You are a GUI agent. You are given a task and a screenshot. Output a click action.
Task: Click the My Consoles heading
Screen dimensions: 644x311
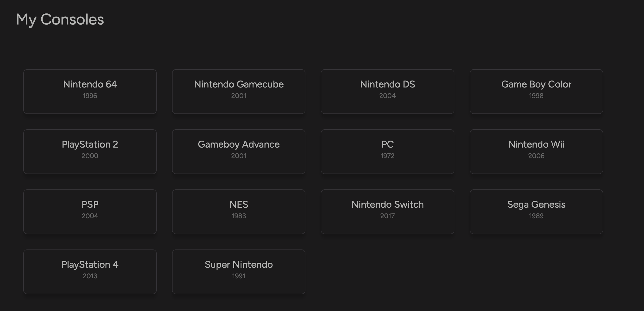coord(60,19)
